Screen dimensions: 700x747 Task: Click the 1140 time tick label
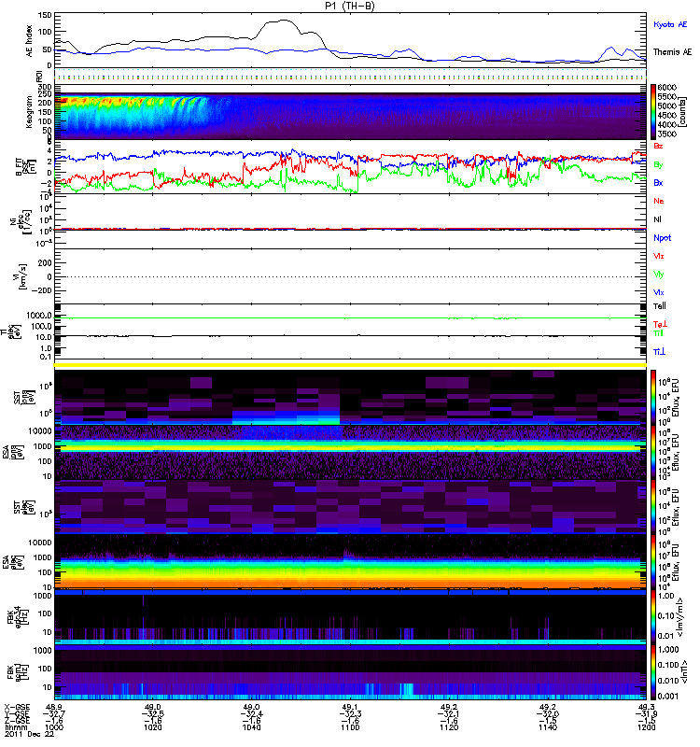[x=547, y=727]
